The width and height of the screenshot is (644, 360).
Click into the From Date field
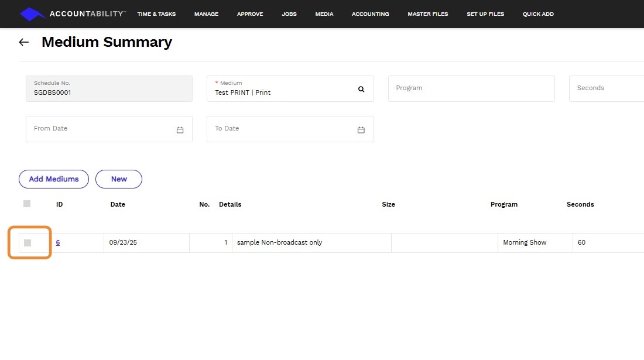click(109, 129)
